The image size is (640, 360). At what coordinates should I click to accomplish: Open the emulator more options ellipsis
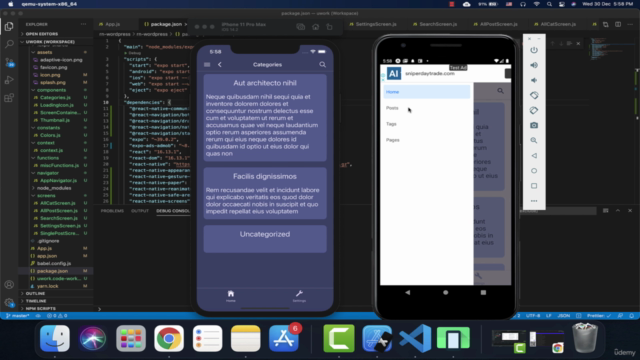tap(534, 201)
